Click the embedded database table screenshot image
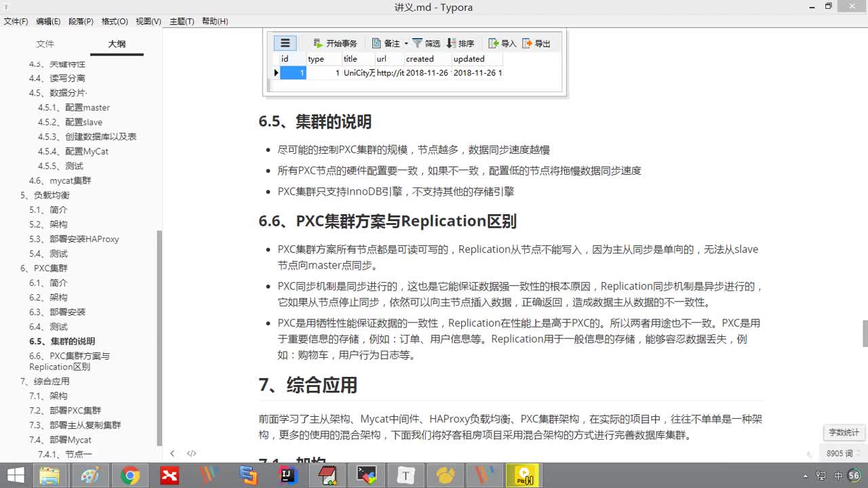The height and width of the screenshot is (488, 868). [415, 62]
